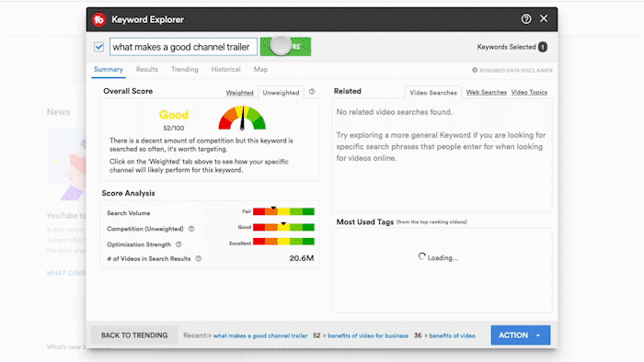Image resolution: width=644 pixels, height=362 pixels.
Task: Open the Videos in Search Results help icon
Action: click(x=199, y=259)
